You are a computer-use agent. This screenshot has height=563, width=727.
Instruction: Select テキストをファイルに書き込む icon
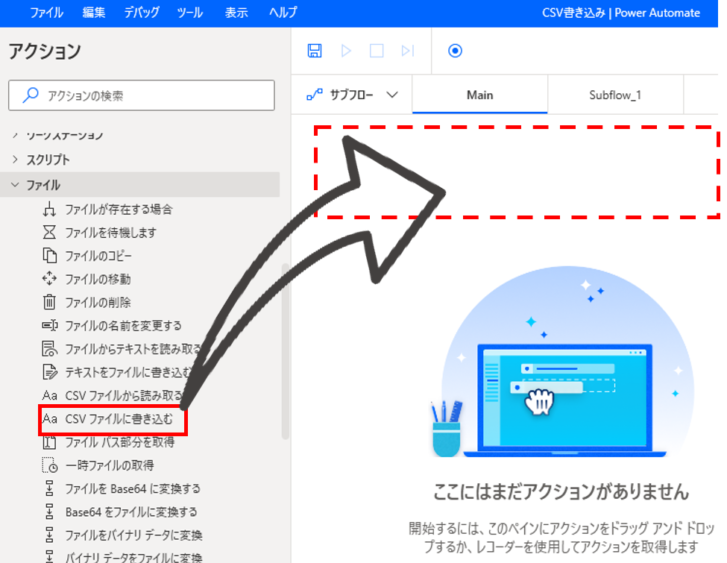point(50,372)
